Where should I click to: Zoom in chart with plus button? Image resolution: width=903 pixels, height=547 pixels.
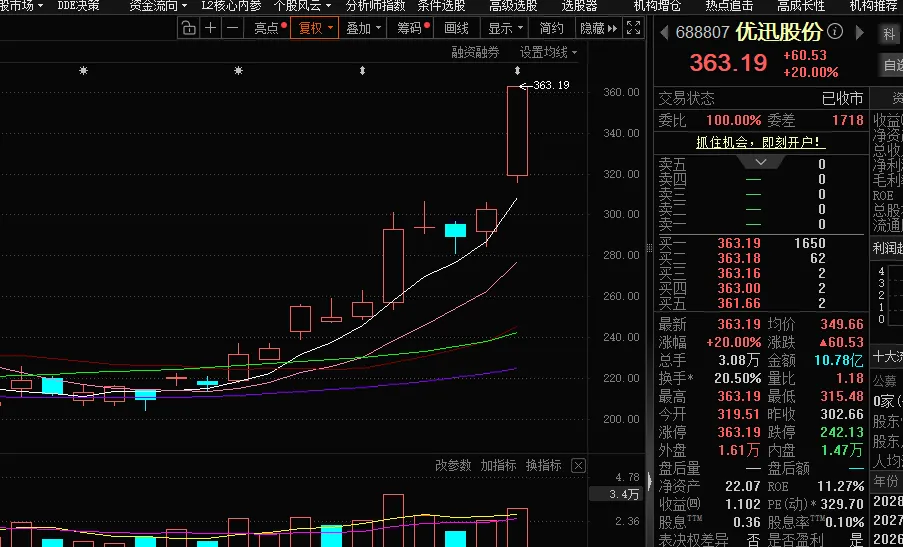(x=211, y=28)
